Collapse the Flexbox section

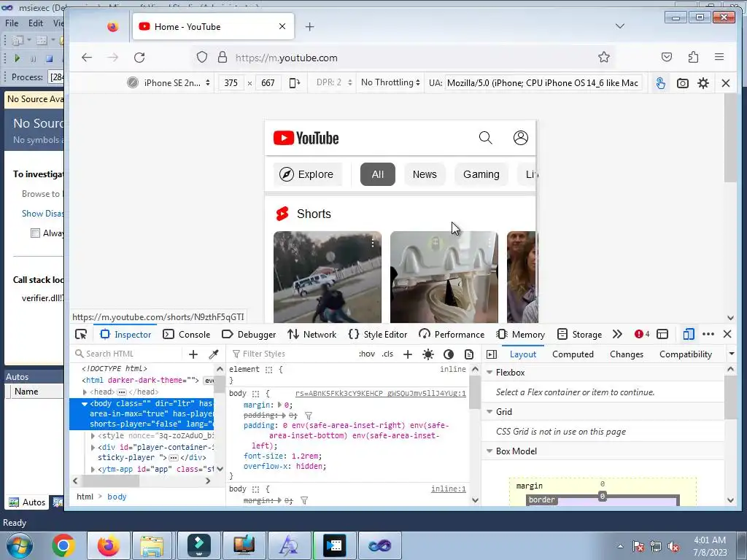pyautogui.click(x=489, y=373)
